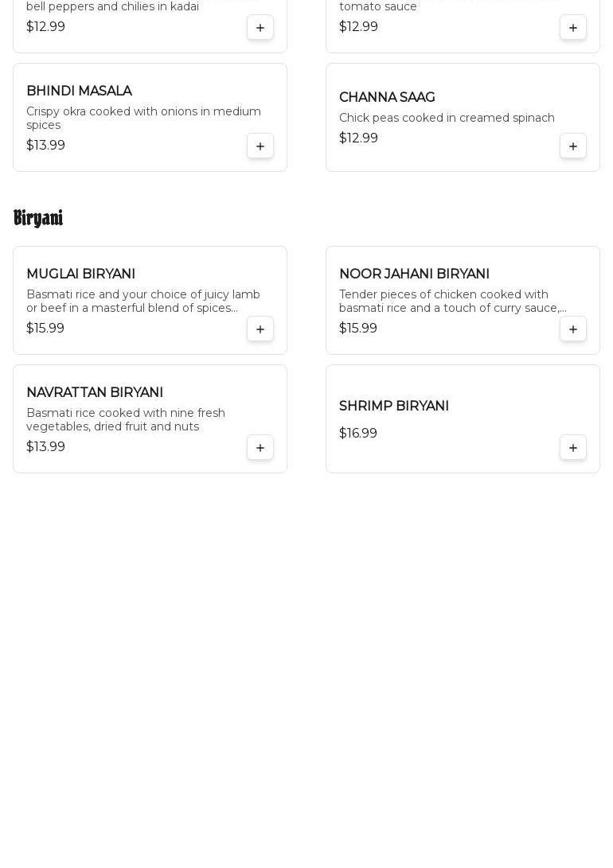Add Muglai Biryani to cart
This screenshot has height=868, width=613.
point(260,329)
